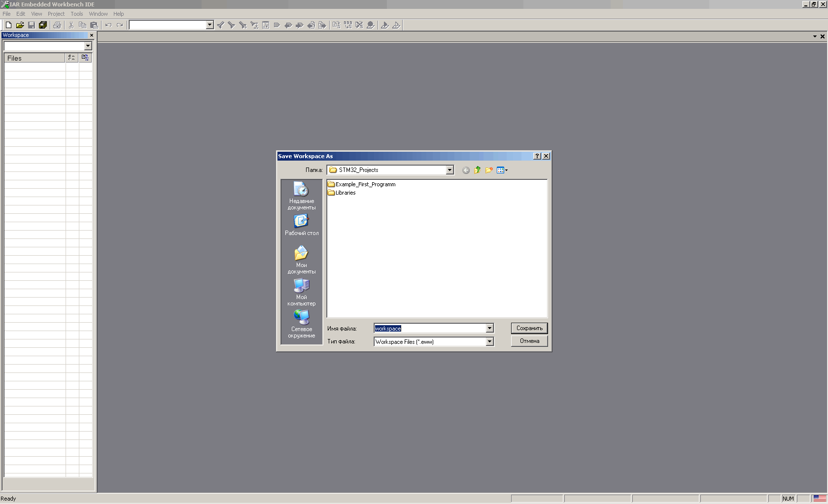Image resolution: width=828 pixels, height=504 pixels.
Task: Go up one folder level in dialog
Action: pos(477,170)
